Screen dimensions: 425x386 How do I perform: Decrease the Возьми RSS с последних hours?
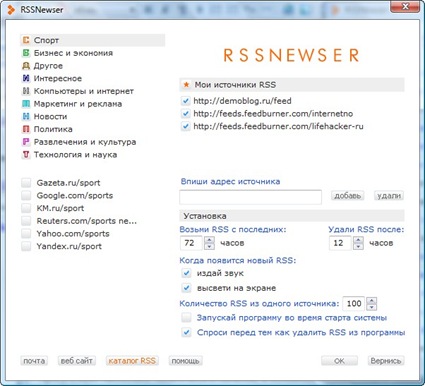tap(209, 246)
